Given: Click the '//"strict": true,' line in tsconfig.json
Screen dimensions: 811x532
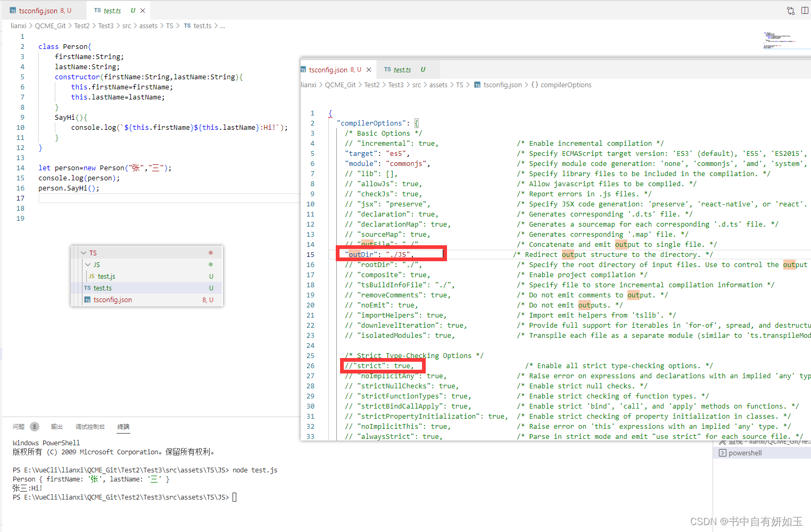Looking at the screenshot, I should 379,366.
